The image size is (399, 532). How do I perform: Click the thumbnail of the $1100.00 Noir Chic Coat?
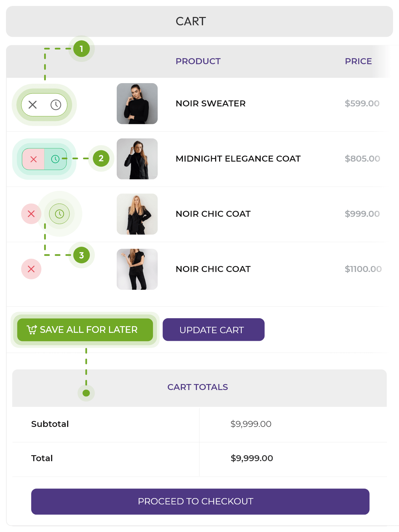(137, 269)
